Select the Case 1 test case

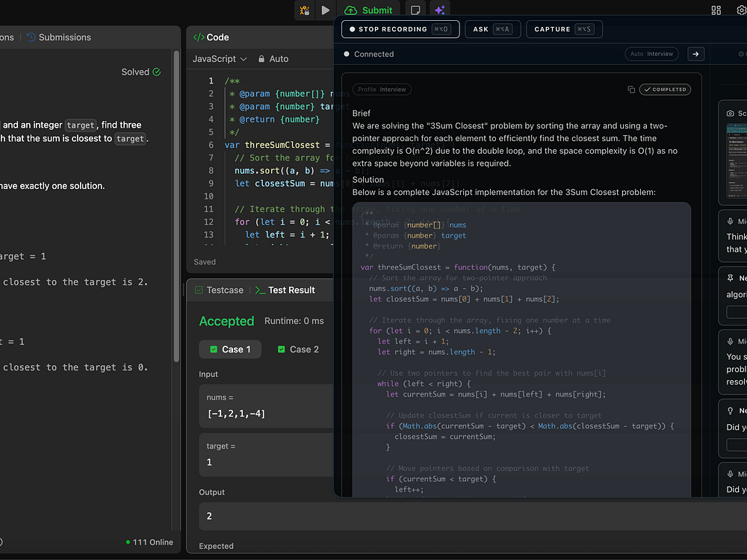pos(231,349)
